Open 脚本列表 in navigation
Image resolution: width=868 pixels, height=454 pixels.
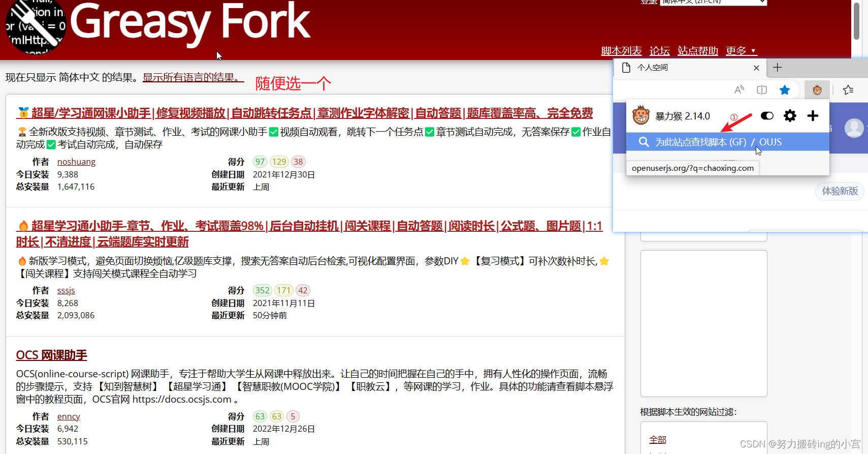point(621,51)
